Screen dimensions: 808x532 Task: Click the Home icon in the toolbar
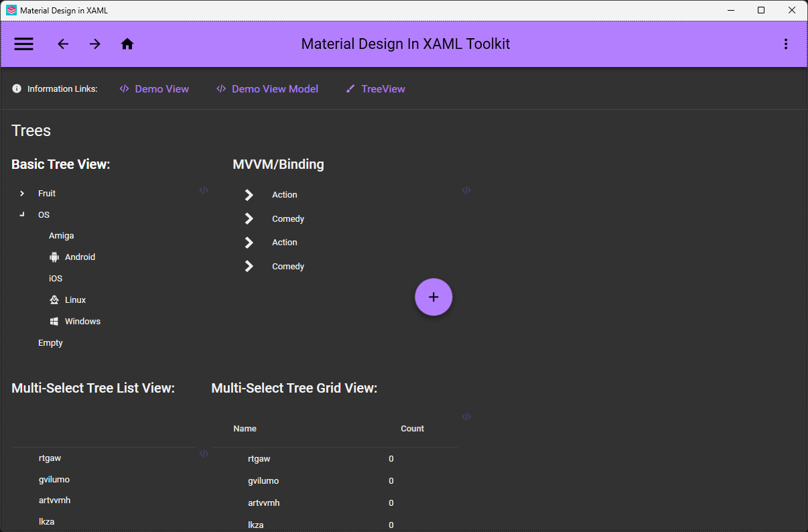pos(127,44)
